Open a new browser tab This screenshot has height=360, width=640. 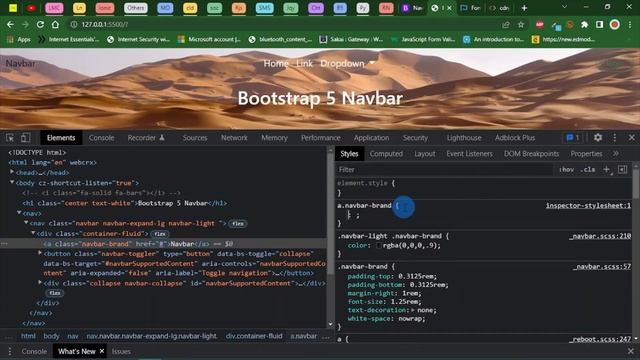coord(524,8)
